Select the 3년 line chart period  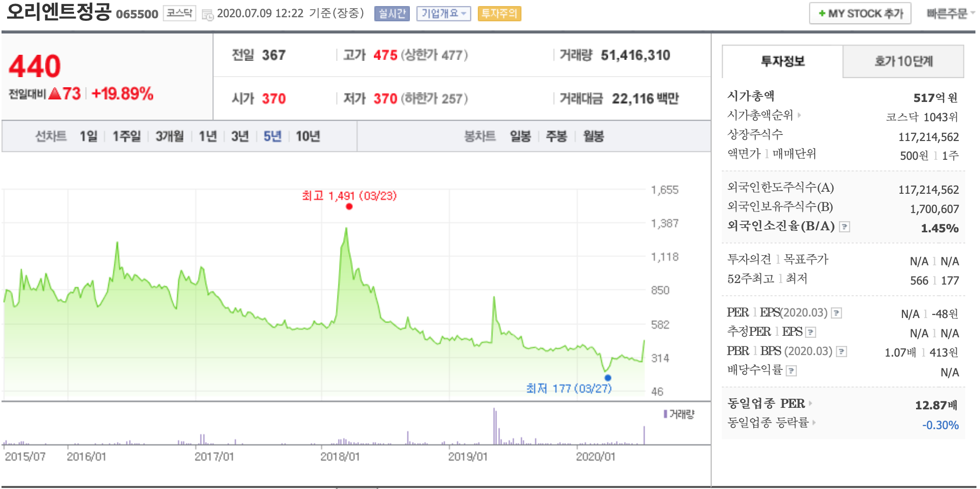[240, 136]
